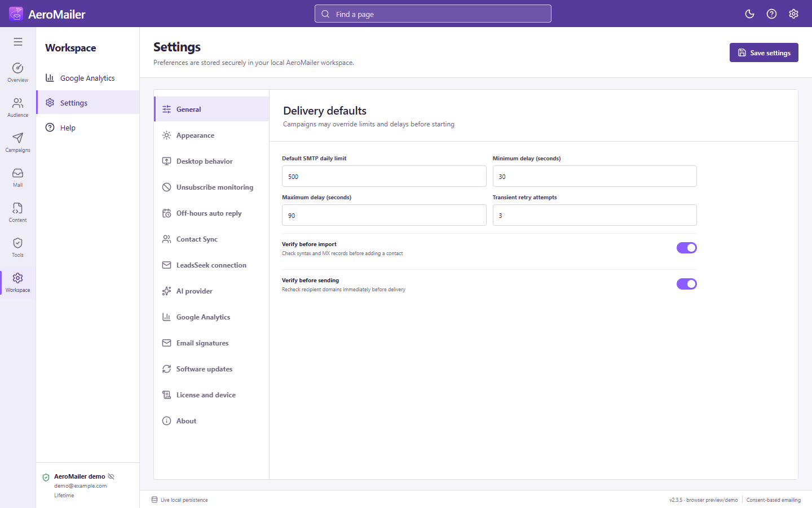Screen dimensions: 812x508
Task: Open Mail section in left rail
Action: (x=18, y=177)
